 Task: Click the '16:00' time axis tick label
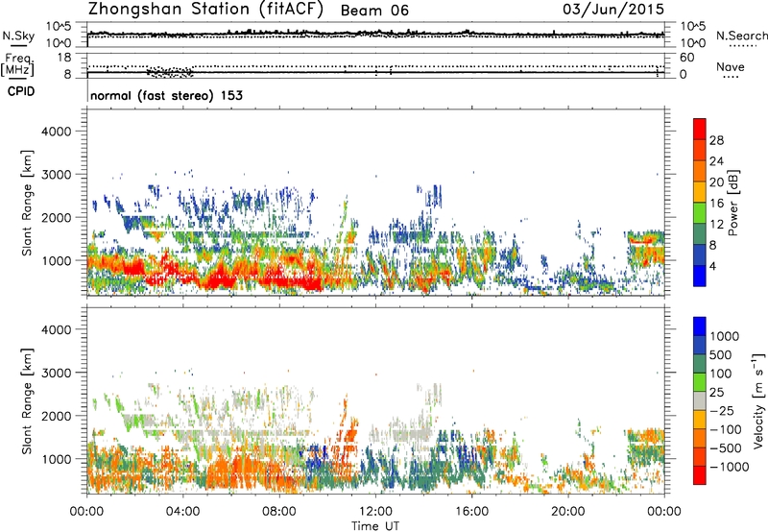point(471,512)
